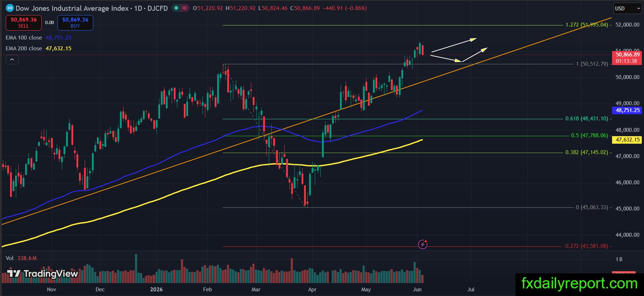This screenshot has height=296, width=644.
Task: Click the red current price label 50,866.89
Action: [627, 55]
